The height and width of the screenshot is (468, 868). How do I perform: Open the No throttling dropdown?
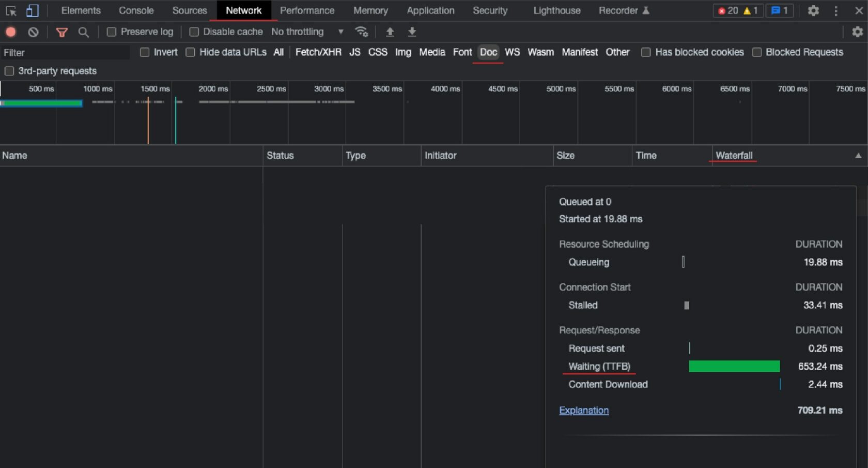coord(307,32)
